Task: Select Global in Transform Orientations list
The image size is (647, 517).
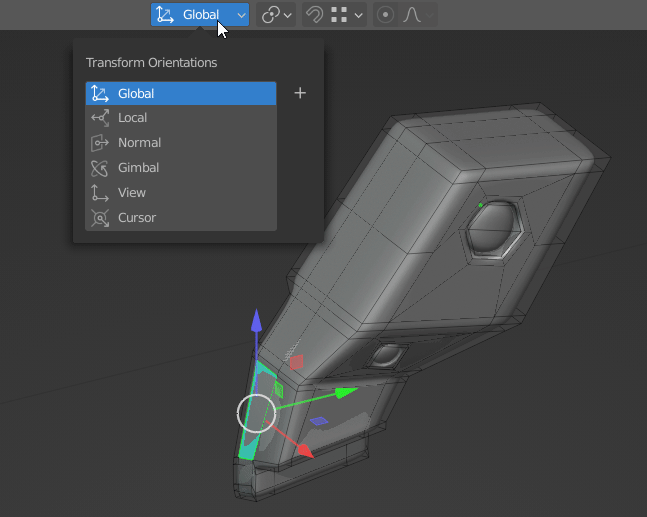Action: pyautogui.click(x=180, y=94)
